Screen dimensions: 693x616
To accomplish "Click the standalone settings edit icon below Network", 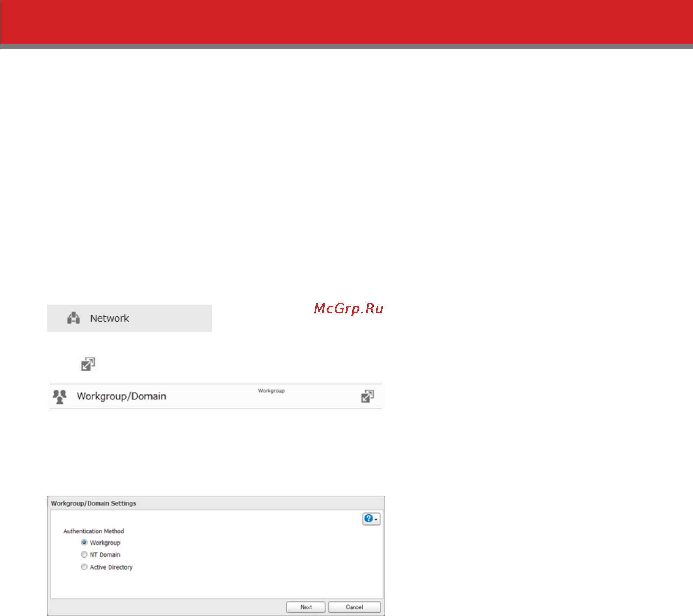I will click(x=88, y=364).
